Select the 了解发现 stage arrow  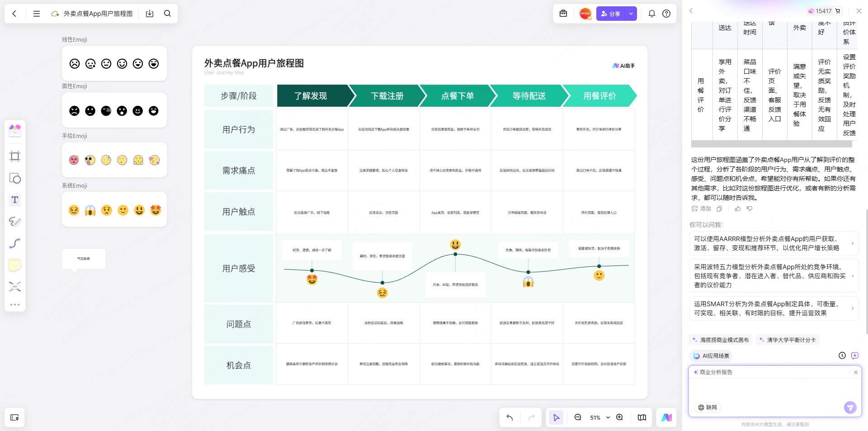coord(313,96)
